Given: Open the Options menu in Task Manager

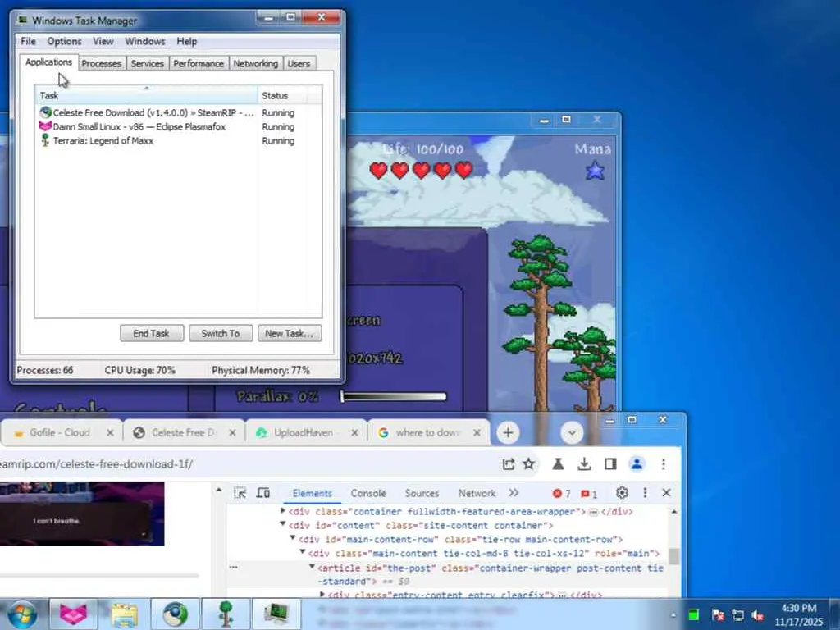Looking at the screenshot, I should pyautogui.click(x=64, y=41).
